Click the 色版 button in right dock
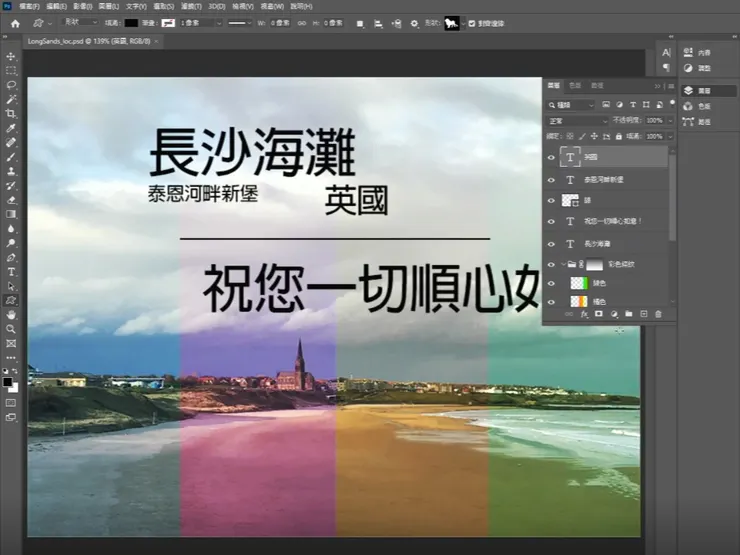740x555 pixels. (697, 106)
